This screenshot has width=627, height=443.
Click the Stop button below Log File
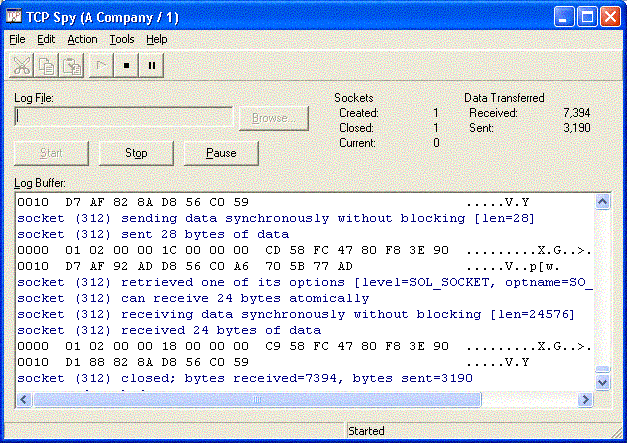point(136,153)
